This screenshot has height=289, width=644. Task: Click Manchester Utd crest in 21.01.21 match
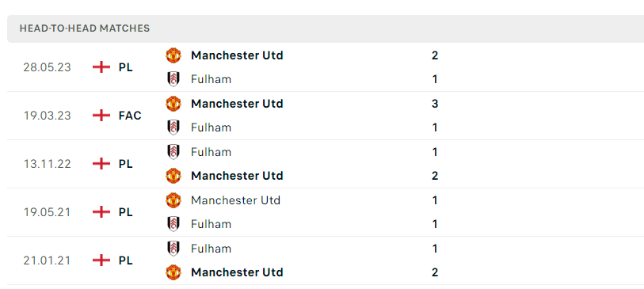click(173, 272)
